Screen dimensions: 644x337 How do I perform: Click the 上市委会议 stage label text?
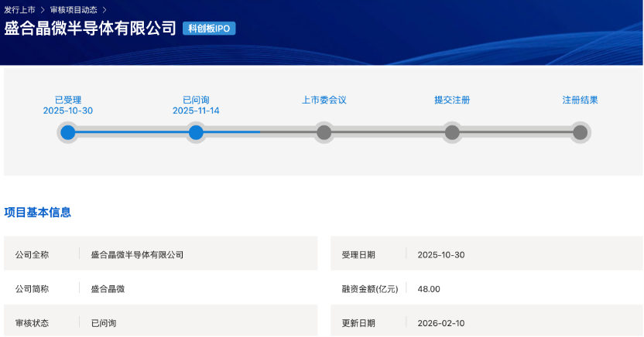point(324,100)
